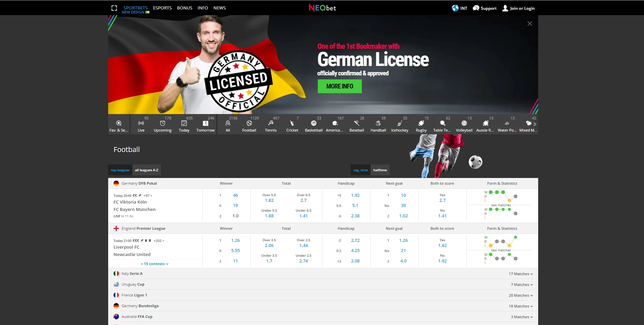The height and width of the screenshot is (325, 644).
Task: Bet Bayern München winner odds 1.0
Action: tap(235, 216)
